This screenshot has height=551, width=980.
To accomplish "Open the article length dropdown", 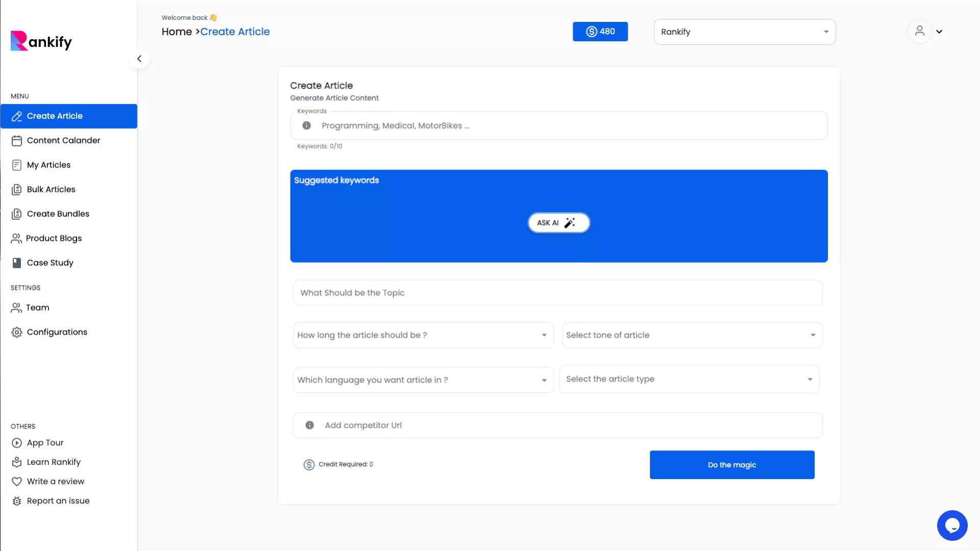I will (x=423, y=335).
